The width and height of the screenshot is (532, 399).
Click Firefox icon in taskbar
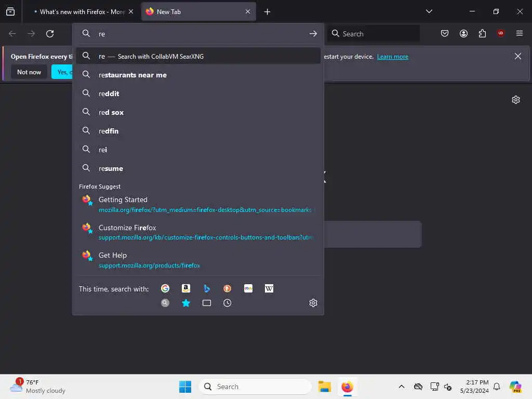347,387
